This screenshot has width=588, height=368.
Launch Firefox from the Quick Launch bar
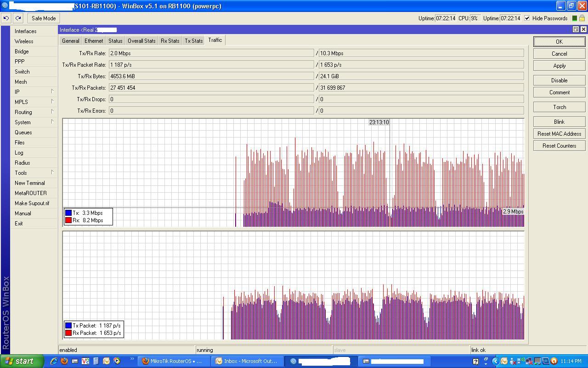pyautogui.click(x=64, y=361)
